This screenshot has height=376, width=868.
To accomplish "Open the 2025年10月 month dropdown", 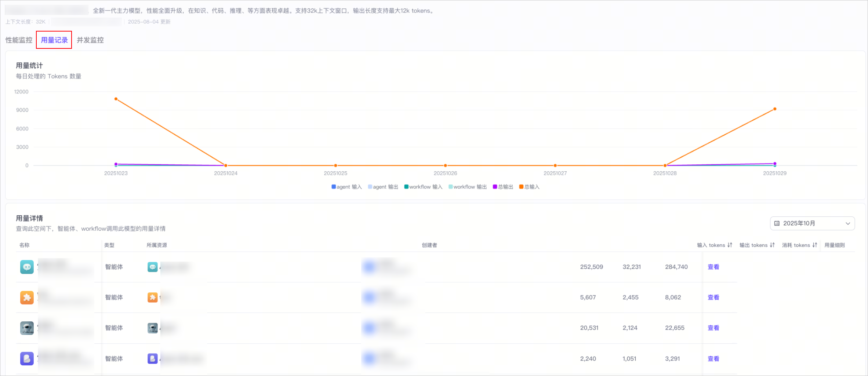I will 812,223.
